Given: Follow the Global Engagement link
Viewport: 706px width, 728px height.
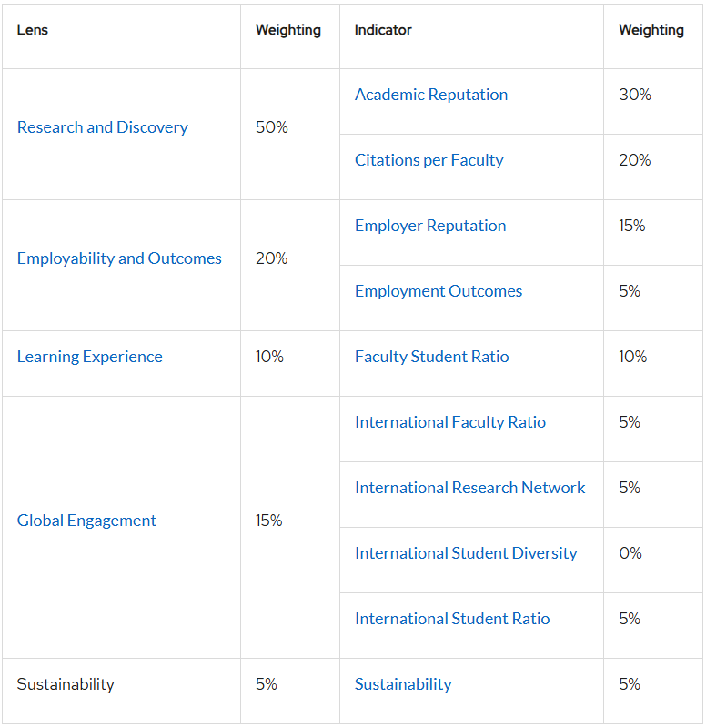Looking at the screenshot, I should (86, 521).
